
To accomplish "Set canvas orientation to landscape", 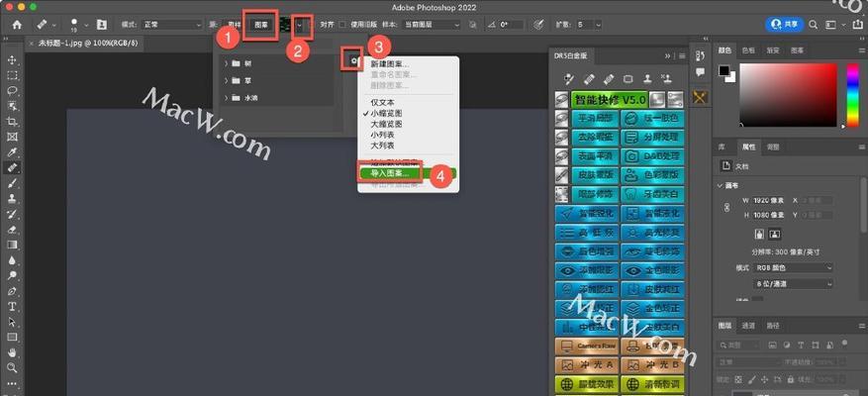I will click(774, 235).
